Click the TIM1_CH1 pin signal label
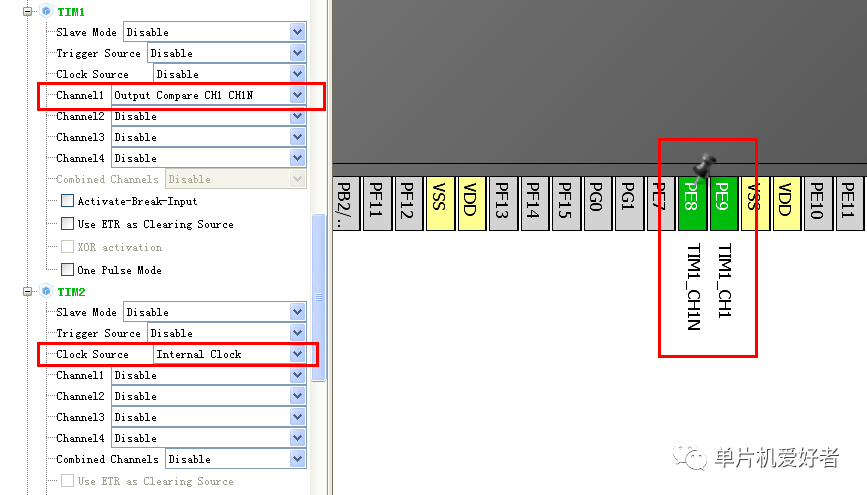Image resolution: width=867 pixels, height=495 pixels. click(x=724, y=280)
